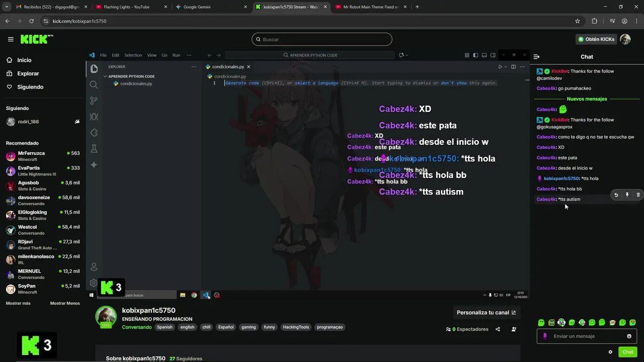Reload the page
Screen dimensions: 644x362
tap(31, 21)
